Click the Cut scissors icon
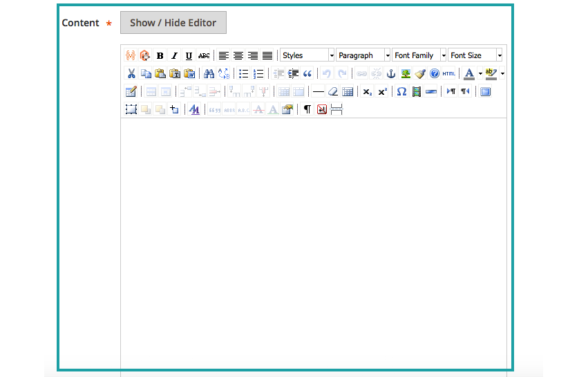The height and width of the screenshot is (377, 588). click(x=131, y=73)
